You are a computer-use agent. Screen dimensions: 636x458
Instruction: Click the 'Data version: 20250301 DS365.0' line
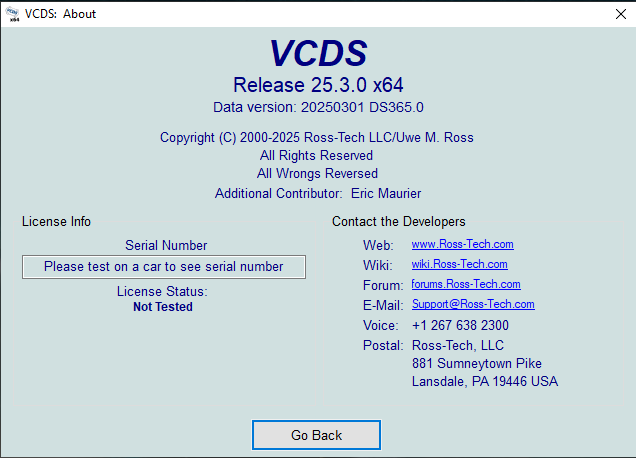pyautogui.click(x=318, y=107)
